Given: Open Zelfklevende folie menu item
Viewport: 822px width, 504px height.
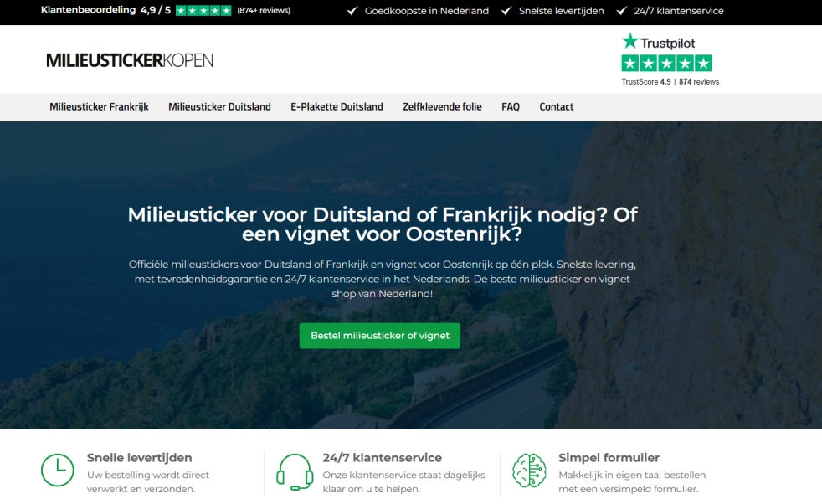Looking at the screenshot, I should 442,107.
